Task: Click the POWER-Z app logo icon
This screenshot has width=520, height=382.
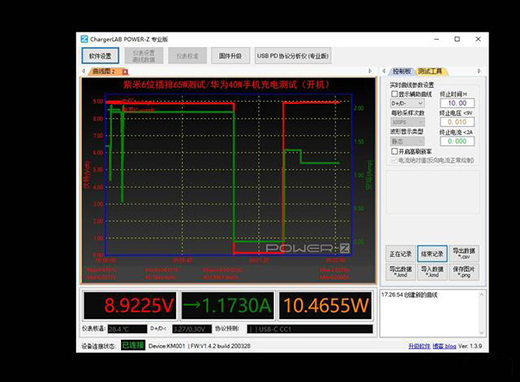Action: (84, 39)
